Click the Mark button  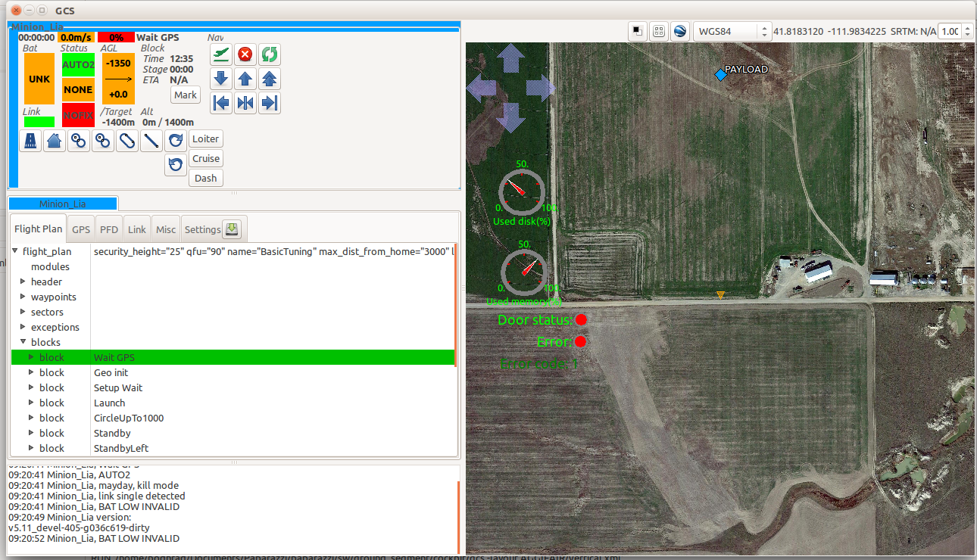[186, 95]
